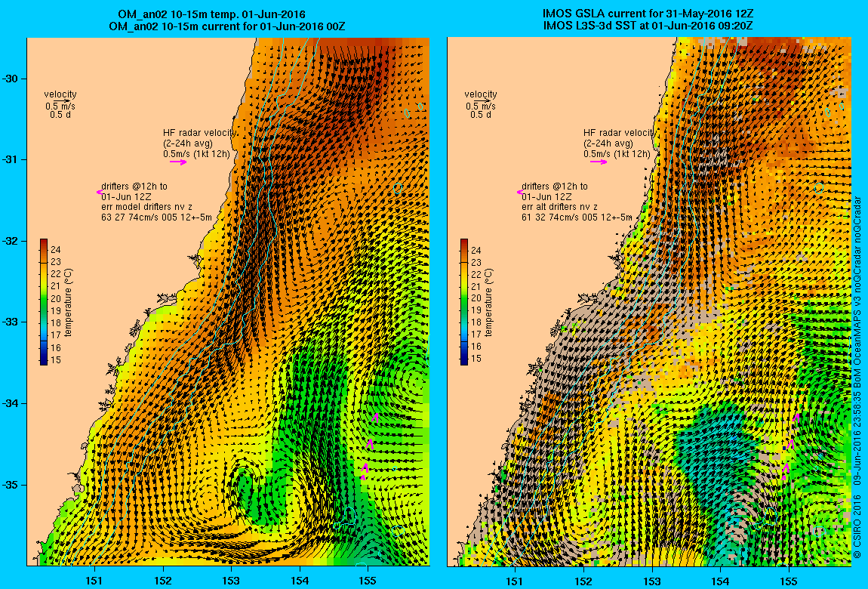Select title 'OM_an02 10-15m temp. 01-Jun-2016'
The width and height of the screenshot is (868, 589).
[x=211, y=14]
